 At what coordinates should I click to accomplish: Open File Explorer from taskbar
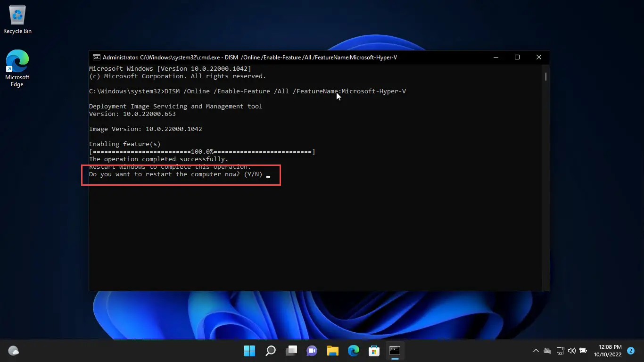pyautogui.click(x=333, y=351)
